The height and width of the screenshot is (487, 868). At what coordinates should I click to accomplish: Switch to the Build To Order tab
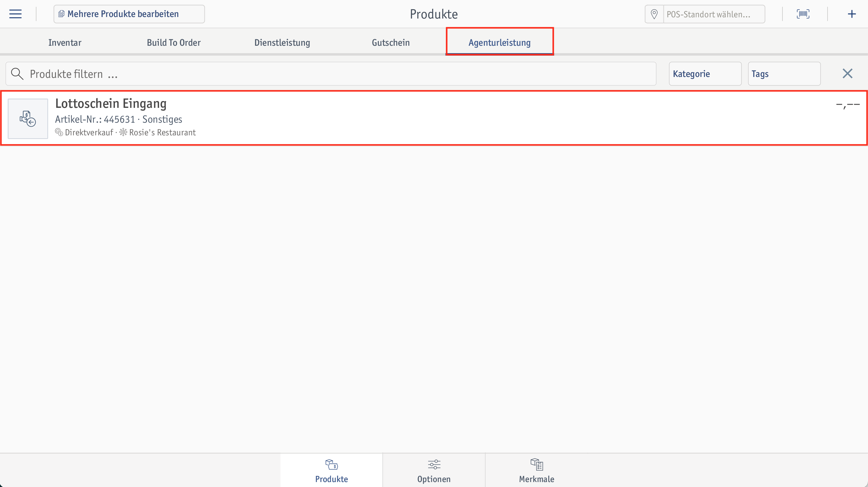(174, 42)
